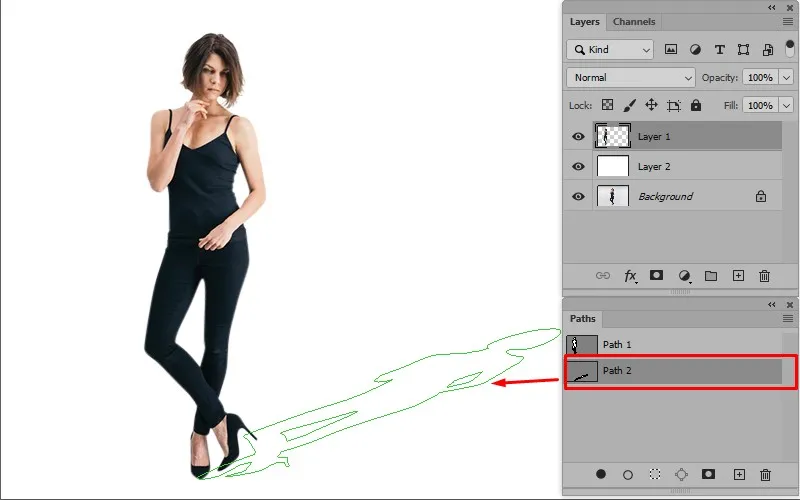This screenshot has height=500, width=800.
Task: Switch to the Channels tab
Action: [634, 22]
